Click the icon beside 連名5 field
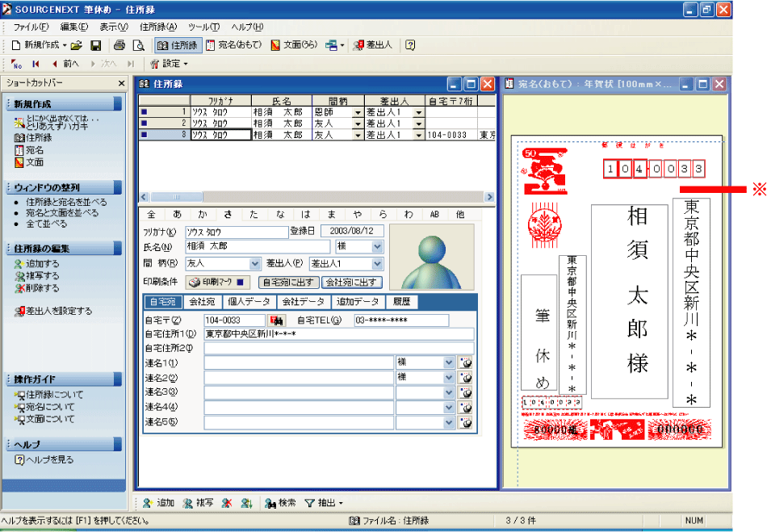Viewport: 767px width, 532px height. click(x=466, y=422)
